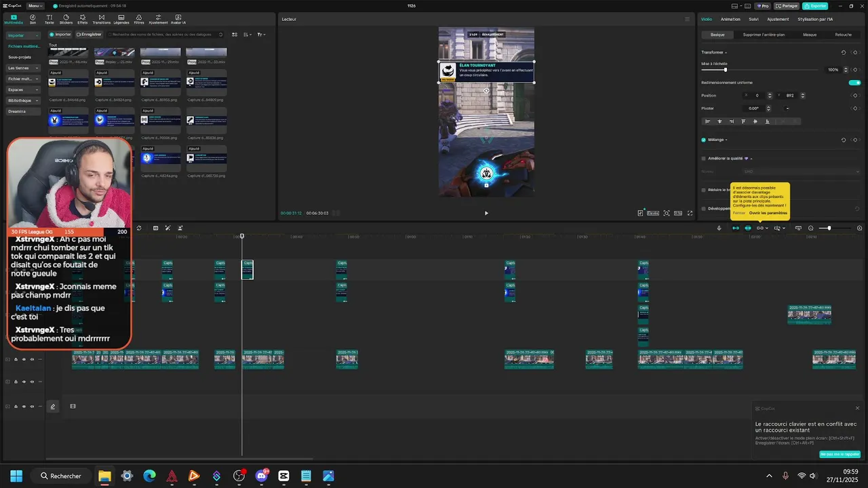
Task: Open the Ajustement panel in top toolbar
Action: [x=158, y=19]
